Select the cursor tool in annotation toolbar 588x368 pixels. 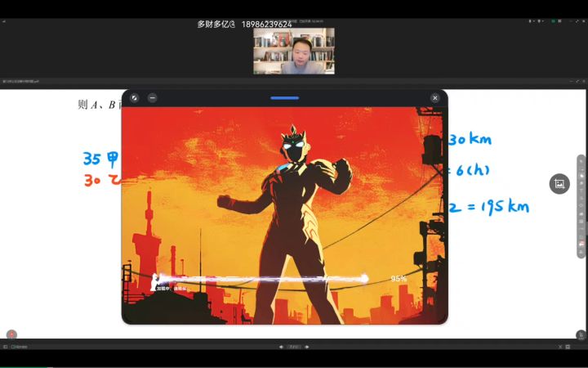coord(581,161)
